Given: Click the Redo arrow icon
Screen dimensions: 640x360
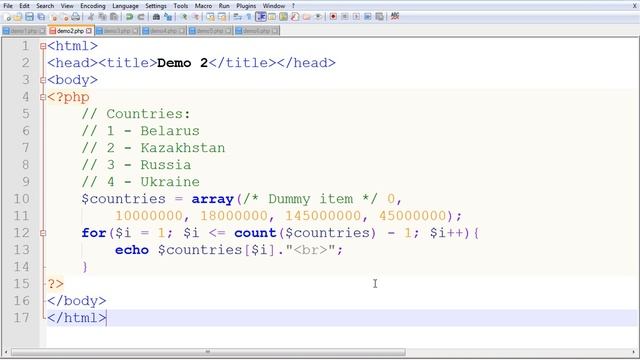Looking at the screenshot, I should click(x=141, y=17).
